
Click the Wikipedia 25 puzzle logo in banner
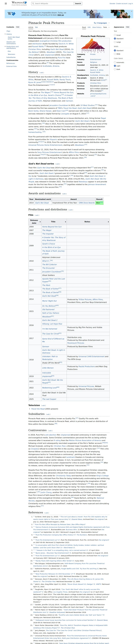point(11,14)
